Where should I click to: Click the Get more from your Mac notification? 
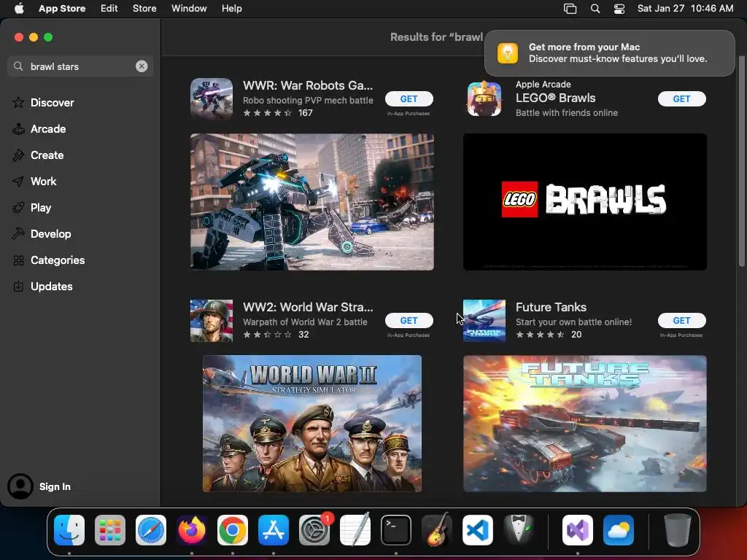610,52
